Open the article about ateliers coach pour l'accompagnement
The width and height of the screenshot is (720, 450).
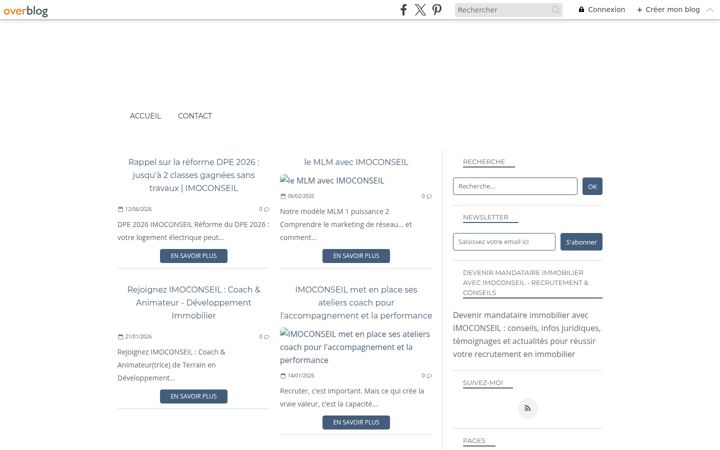pos(356,303)
